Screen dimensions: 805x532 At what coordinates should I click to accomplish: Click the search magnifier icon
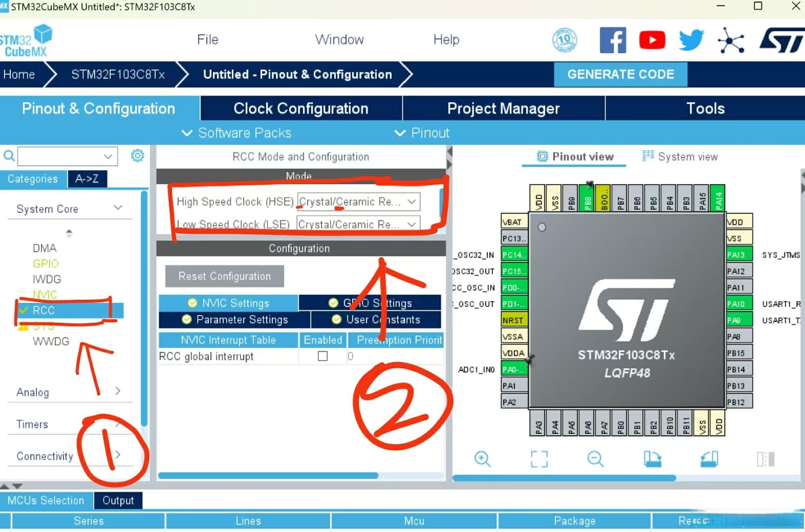[9, 156]
